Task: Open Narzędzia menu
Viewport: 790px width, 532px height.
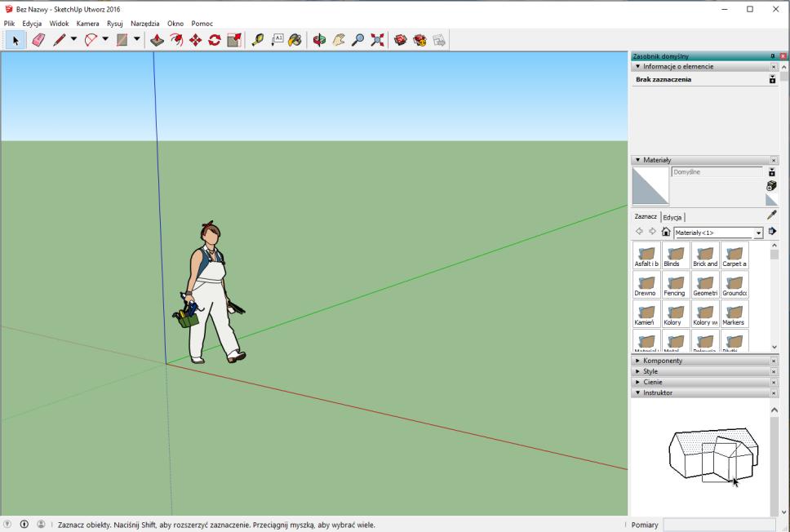Action: click(145, 23)
